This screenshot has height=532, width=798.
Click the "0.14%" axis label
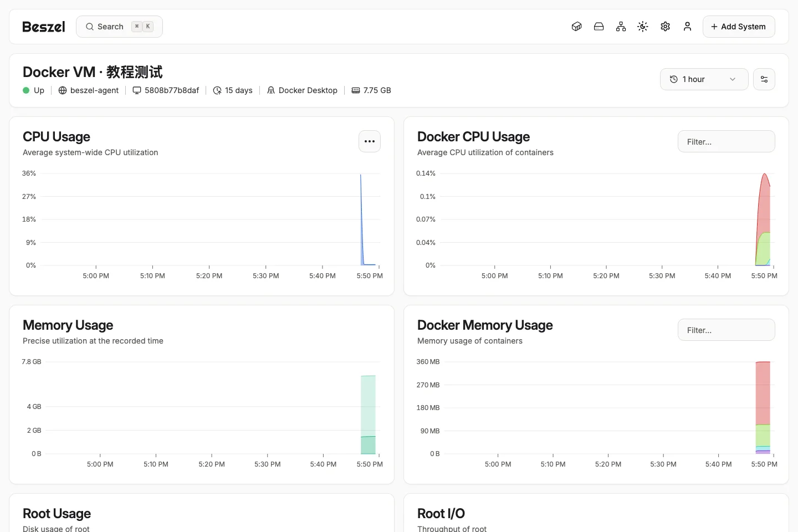click(x=426, y=173)
